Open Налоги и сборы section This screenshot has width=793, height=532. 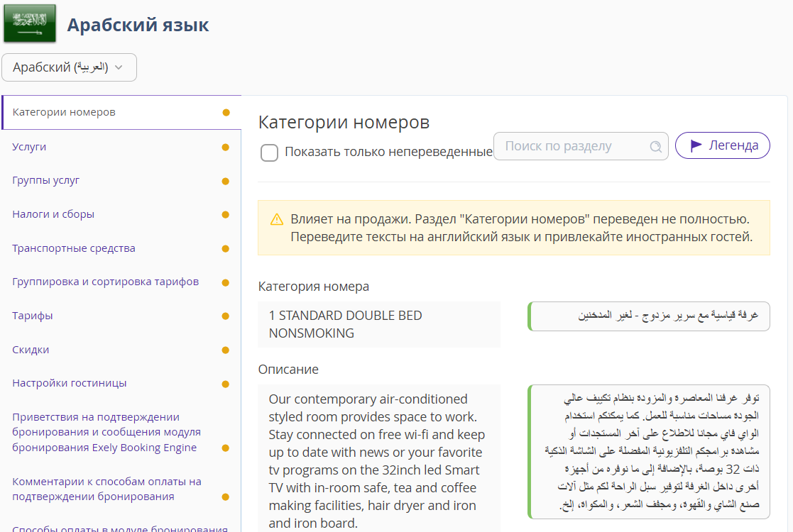53,214
